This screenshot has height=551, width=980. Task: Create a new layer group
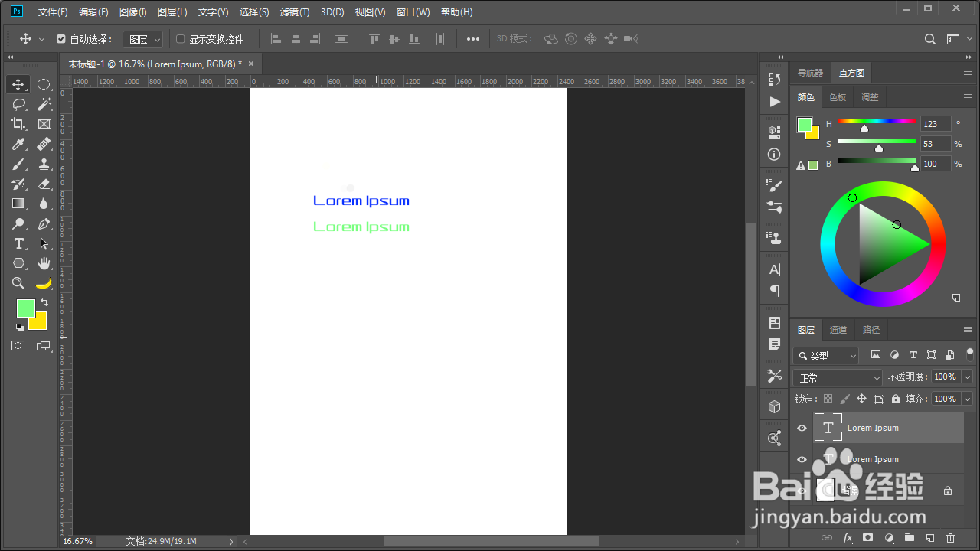click(x=910, y=538)
